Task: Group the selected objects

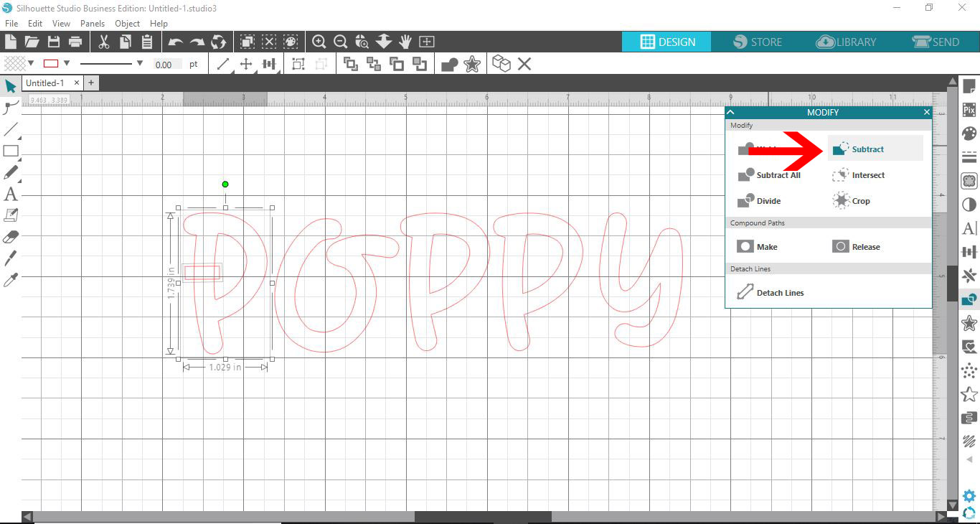Action: click(298, 64)
